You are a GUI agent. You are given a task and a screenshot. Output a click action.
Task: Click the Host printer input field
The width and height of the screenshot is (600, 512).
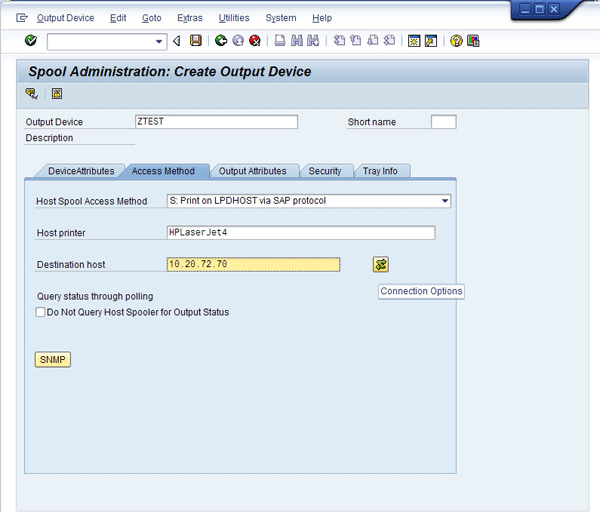(300, 233)
